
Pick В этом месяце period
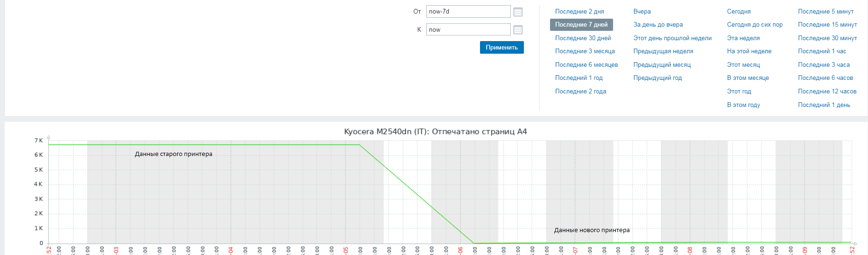748,78
